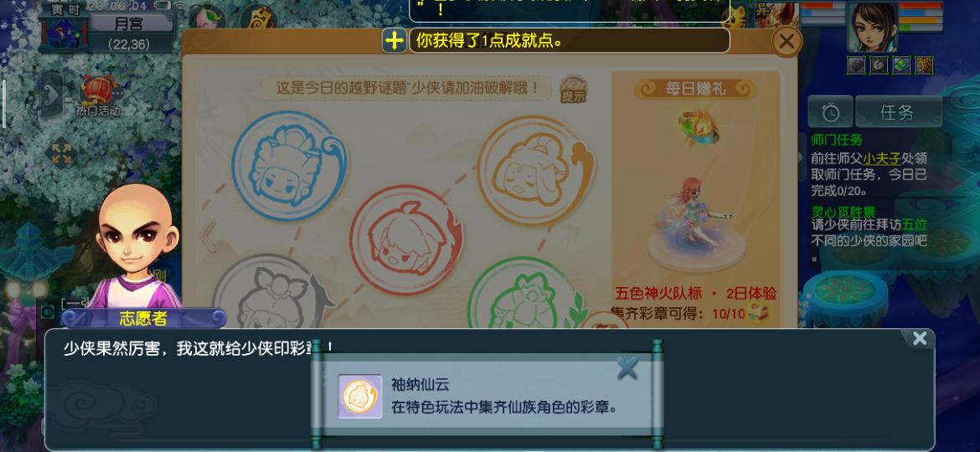Close the 袖纳仙云 item tooltip

pyautogui.click(x=627, y=367)
